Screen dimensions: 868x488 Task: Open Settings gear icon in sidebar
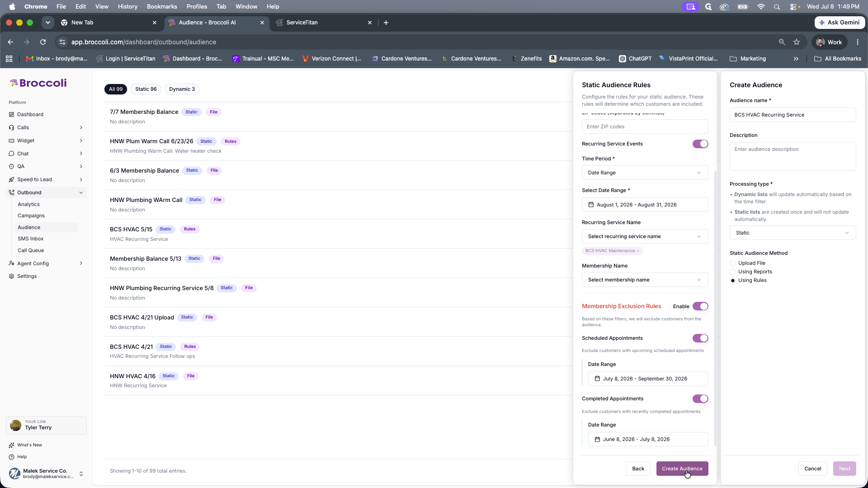tap(11, 276)
